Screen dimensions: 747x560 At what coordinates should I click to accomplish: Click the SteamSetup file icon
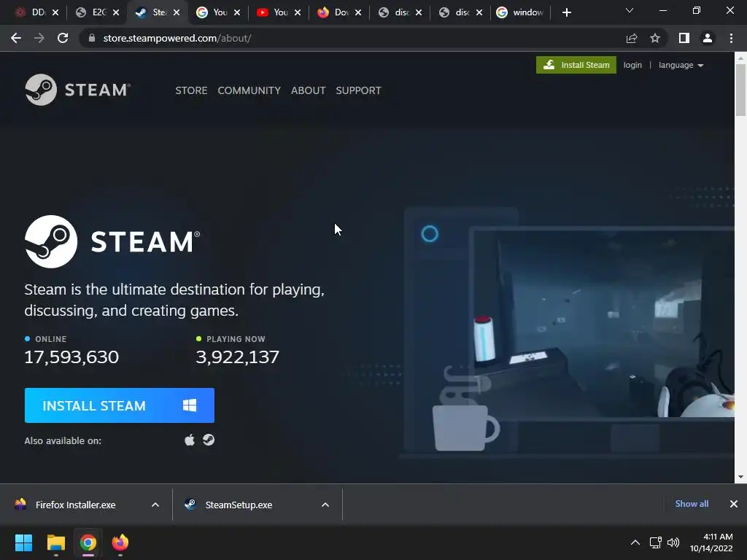(190, 505)
